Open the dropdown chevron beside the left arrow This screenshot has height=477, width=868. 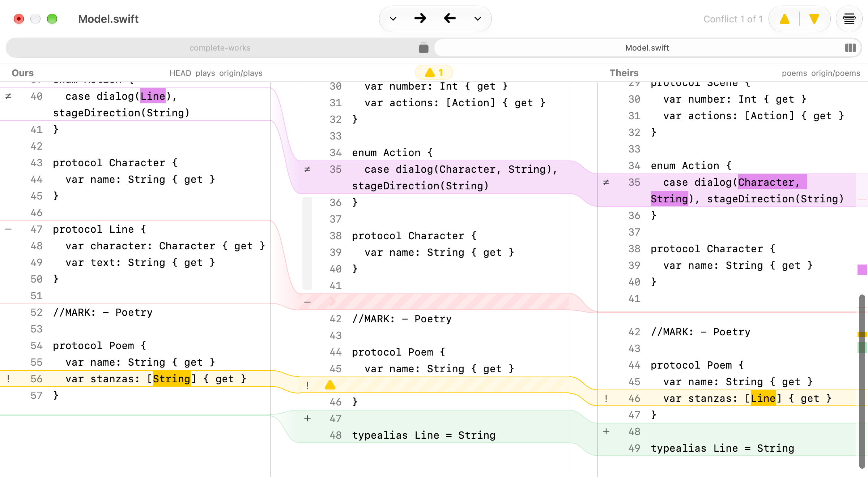tap(478, 19)
